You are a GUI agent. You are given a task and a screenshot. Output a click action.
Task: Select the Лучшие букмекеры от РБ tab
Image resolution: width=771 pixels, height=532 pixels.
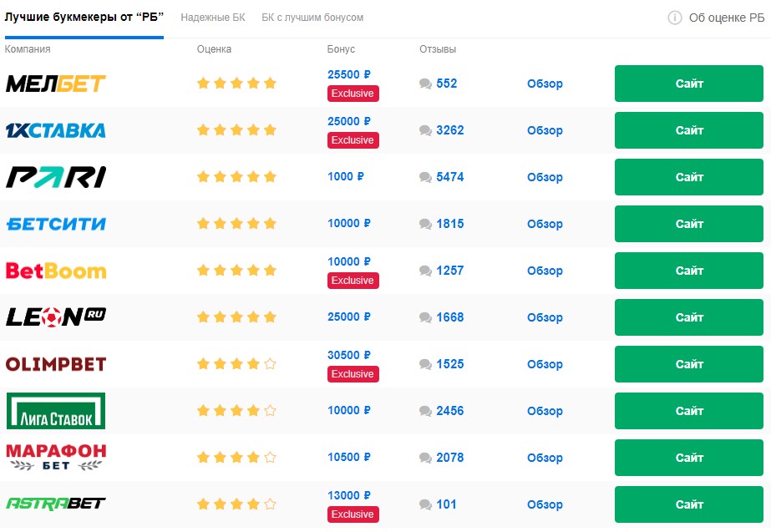click(84, 18)
